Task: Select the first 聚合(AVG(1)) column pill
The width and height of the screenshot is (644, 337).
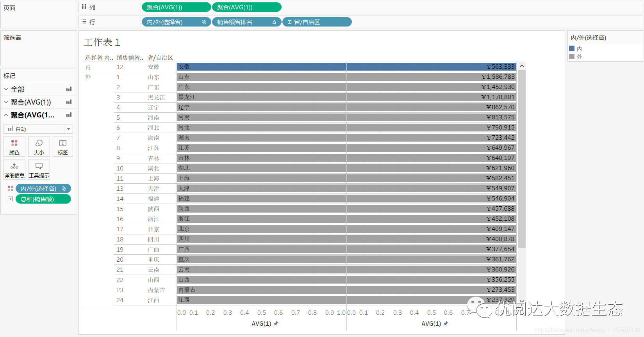Action: pyautogui.click(x=176, y=7)
